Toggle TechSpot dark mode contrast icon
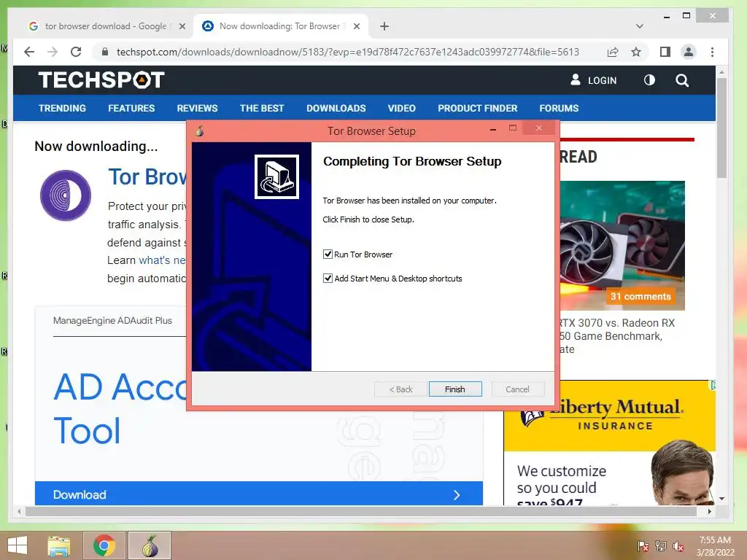This screenshot has height=560, width=747. [x=649, y=80]
